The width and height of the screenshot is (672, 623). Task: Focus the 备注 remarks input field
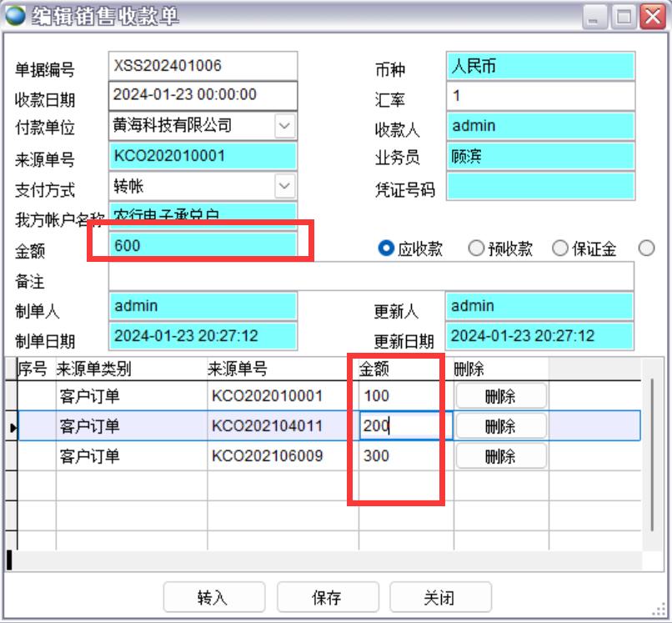[x=371, y=276]
